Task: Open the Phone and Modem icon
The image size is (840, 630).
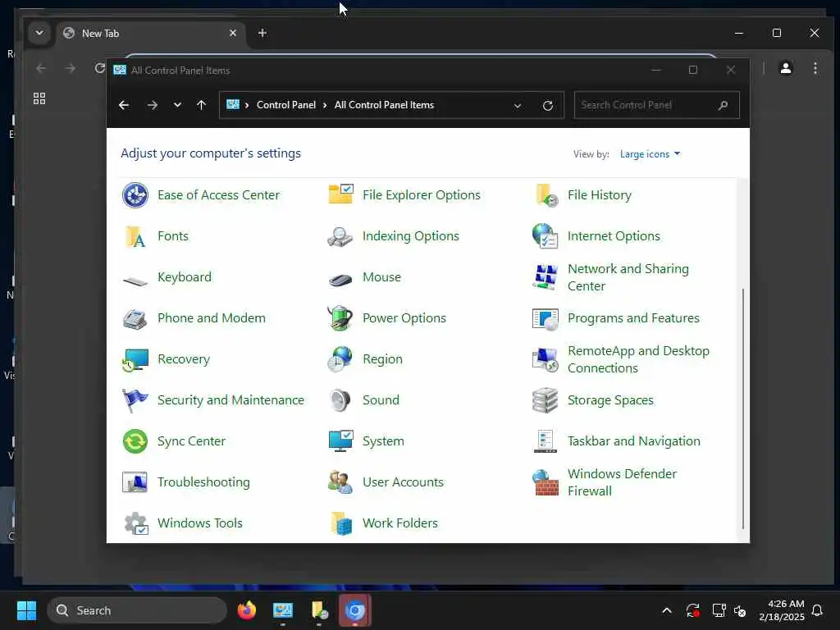Action: [135, 319]
